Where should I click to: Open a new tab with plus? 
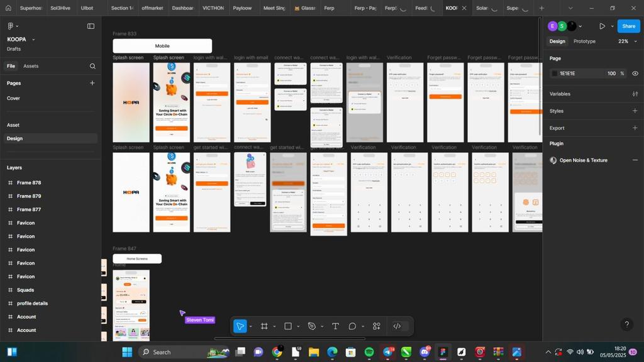coord(541,8)
